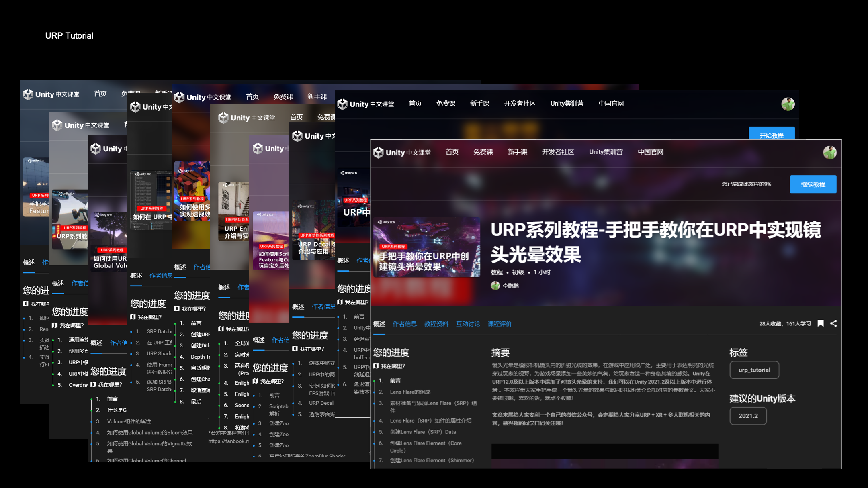Click the Unity logo in the far-left window
Viewport: 868px width, 488px height.
coord(28,94)
